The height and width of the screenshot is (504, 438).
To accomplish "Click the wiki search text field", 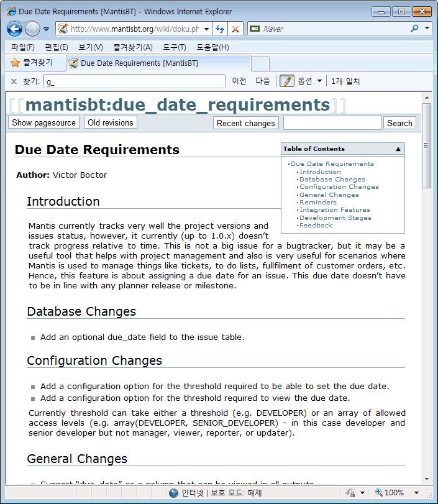I will tap(332, 123).
